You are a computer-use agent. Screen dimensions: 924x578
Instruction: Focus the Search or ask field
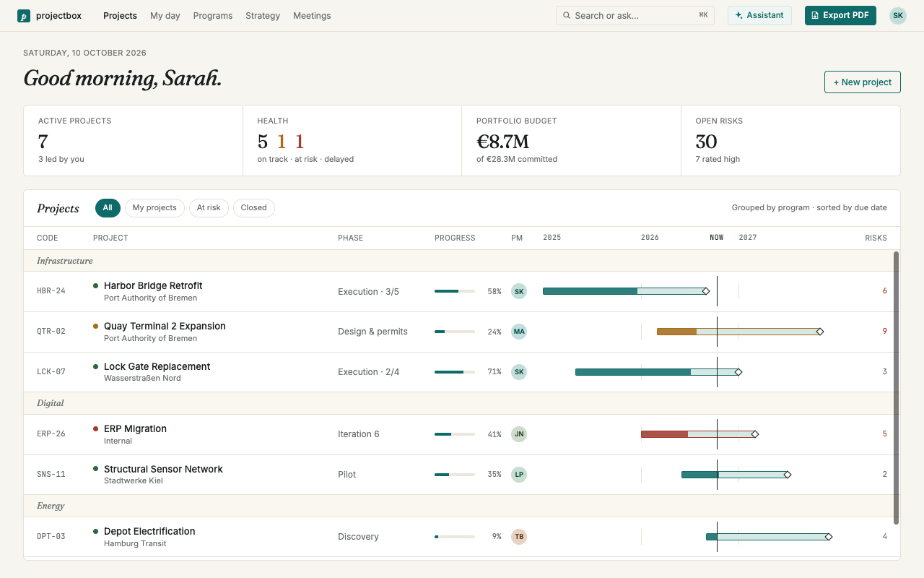click(635, 15)
